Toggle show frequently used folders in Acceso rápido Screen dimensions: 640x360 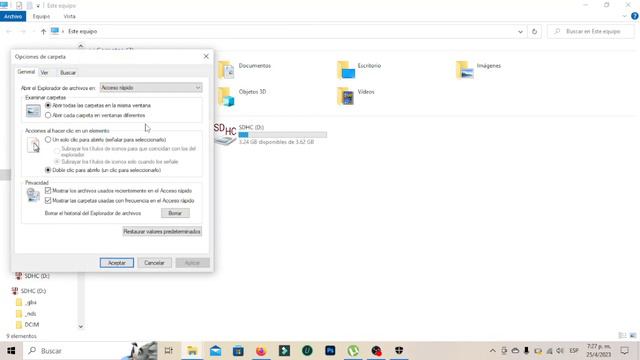(48, 200)
